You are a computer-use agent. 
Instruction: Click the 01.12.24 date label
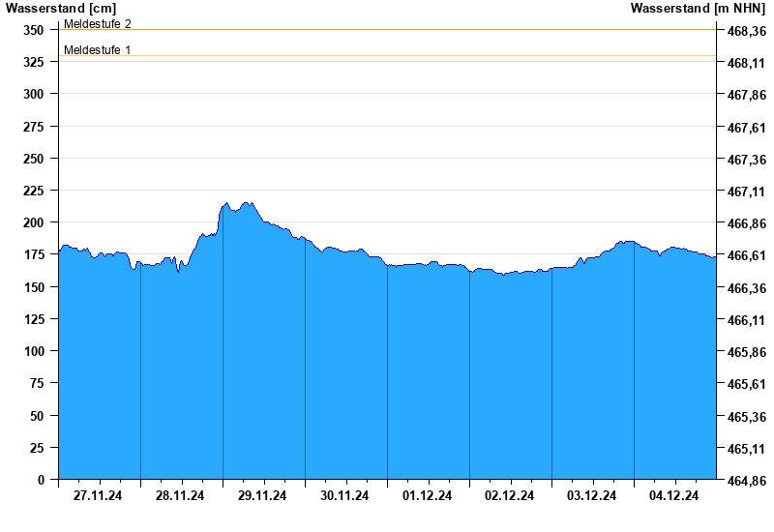pos(428,496)
